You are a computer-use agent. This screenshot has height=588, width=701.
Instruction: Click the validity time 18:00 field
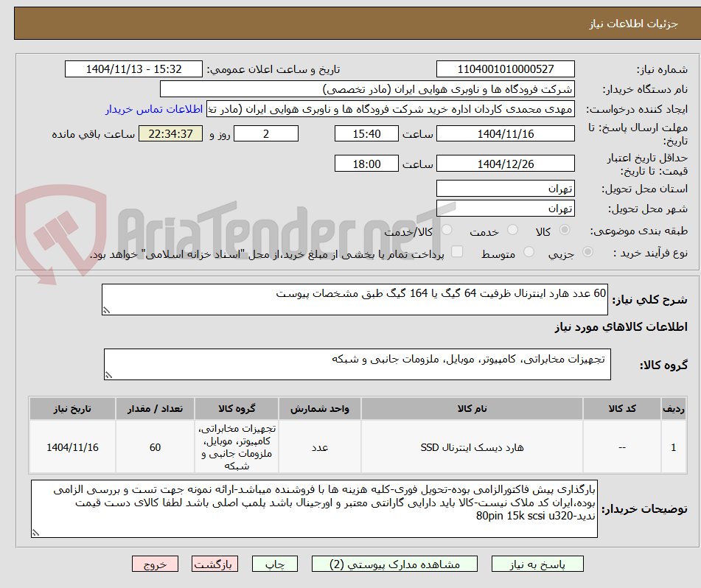[x=366, y=164]
